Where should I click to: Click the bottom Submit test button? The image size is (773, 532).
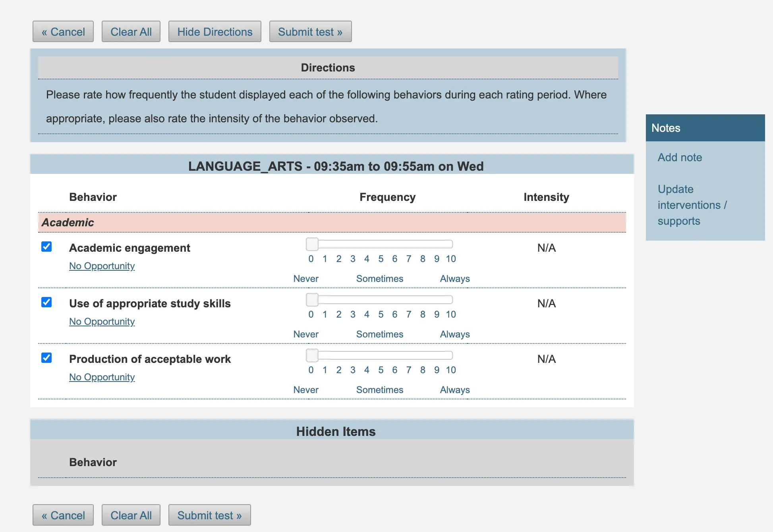tap(209, 515)
